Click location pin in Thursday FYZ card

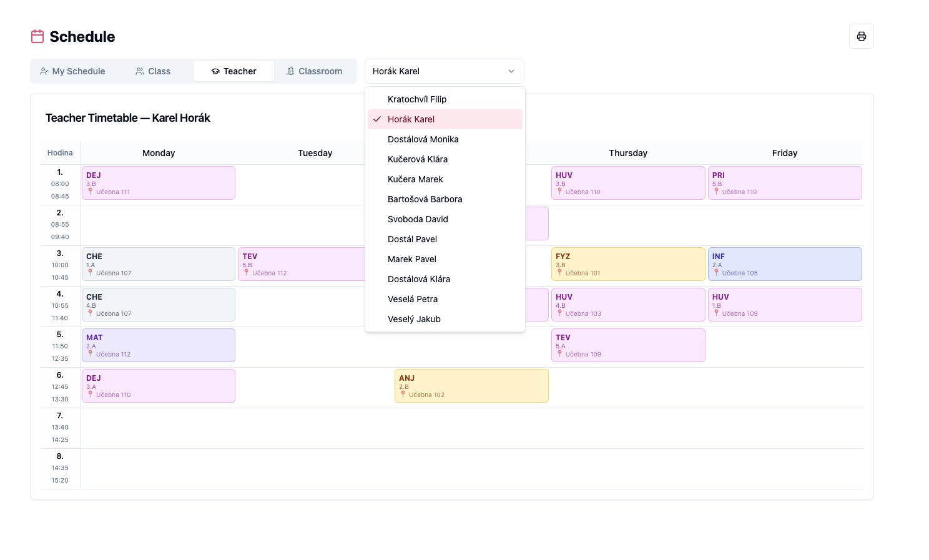(559, 273)
